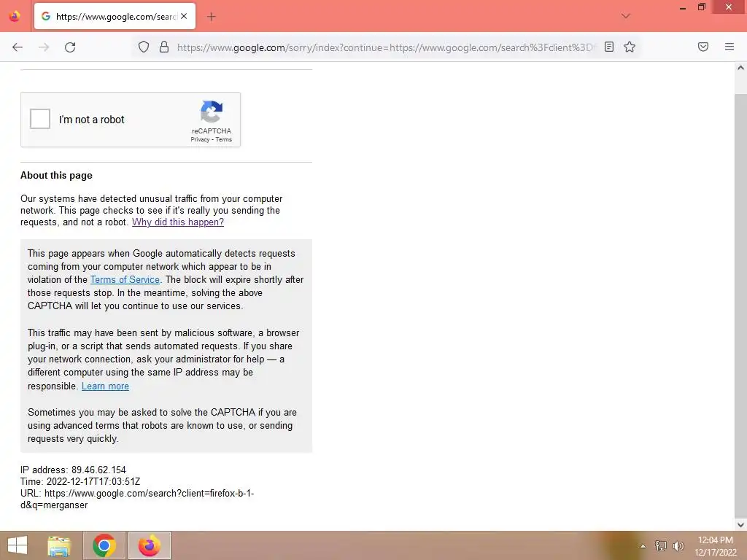
Task: Open a new tab with plus button
Action: tap(211, 17)
